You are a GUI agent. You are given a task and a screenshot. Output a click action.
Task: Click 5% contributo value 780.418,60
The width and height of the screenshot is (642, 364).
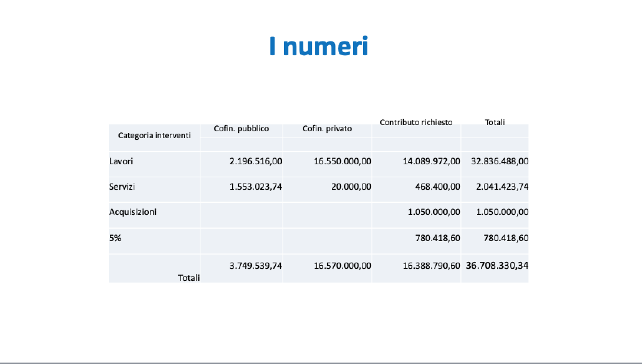(438, 238)
